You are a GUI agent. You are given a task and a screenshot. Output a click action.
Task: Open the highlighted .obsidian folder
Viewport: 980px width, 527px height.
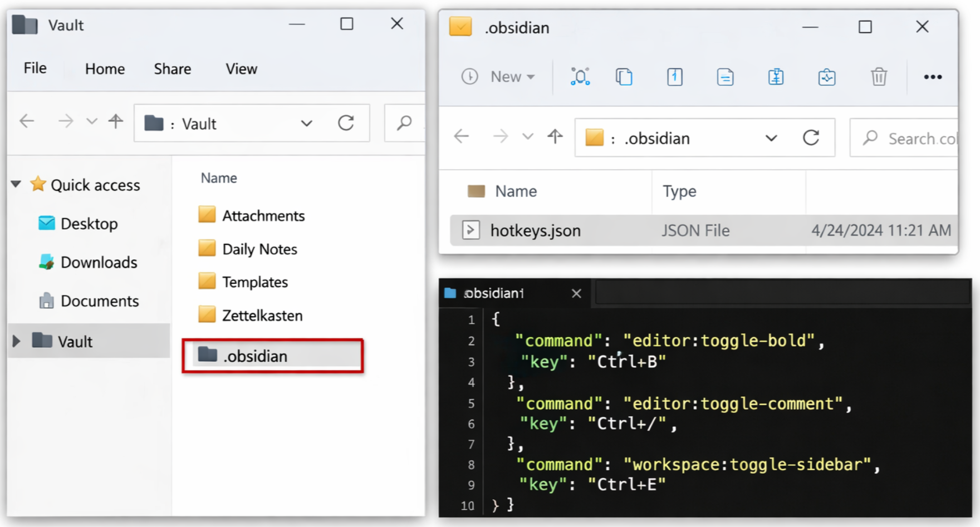pos(256,356)
